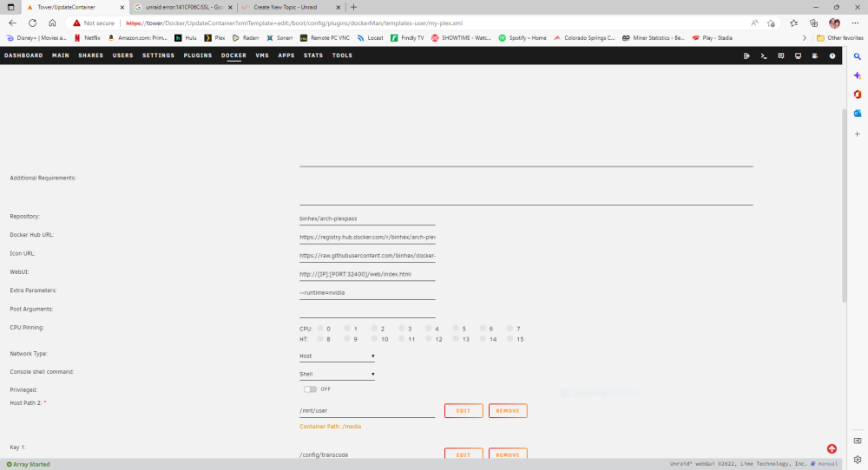
Task: Select HT 12 pinning checkbox
Action: (429, 339)
